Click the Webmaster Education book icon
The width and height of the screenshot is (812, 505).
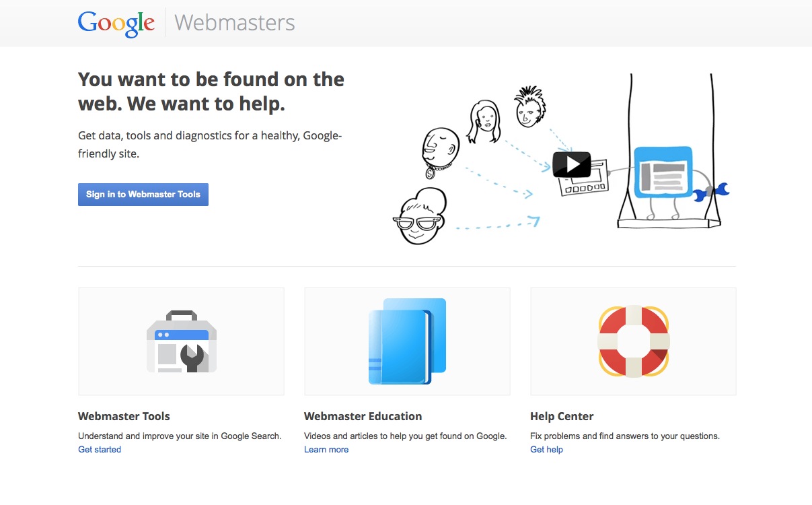(x=407, y=341)
